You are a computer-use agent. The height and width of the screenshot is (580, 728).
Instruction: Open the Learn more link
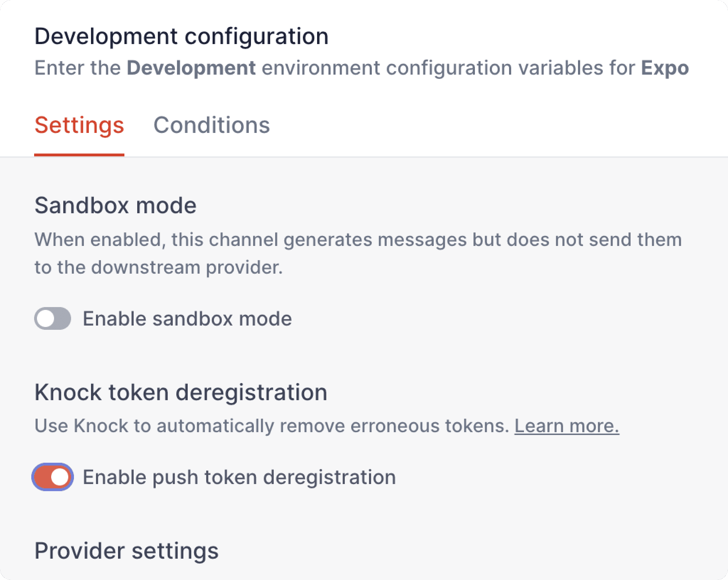click(567, 426)
